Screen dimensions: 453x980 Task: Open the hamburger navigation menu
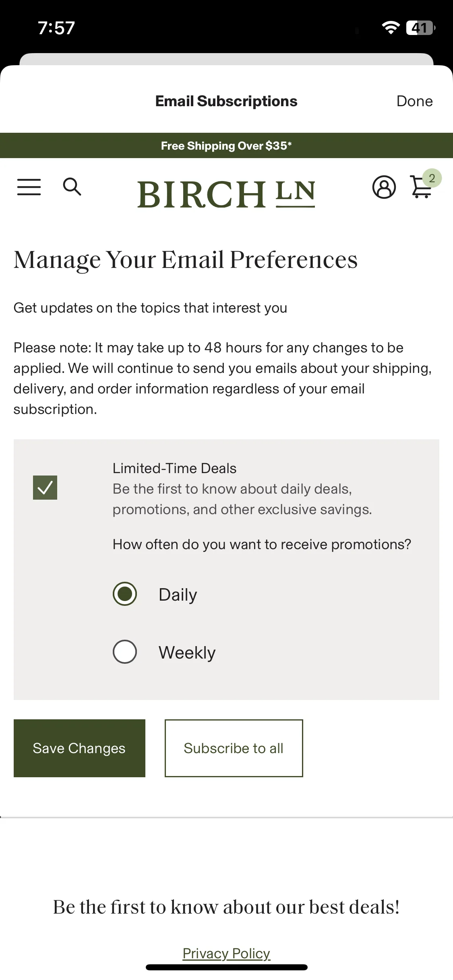click(29, 187)
